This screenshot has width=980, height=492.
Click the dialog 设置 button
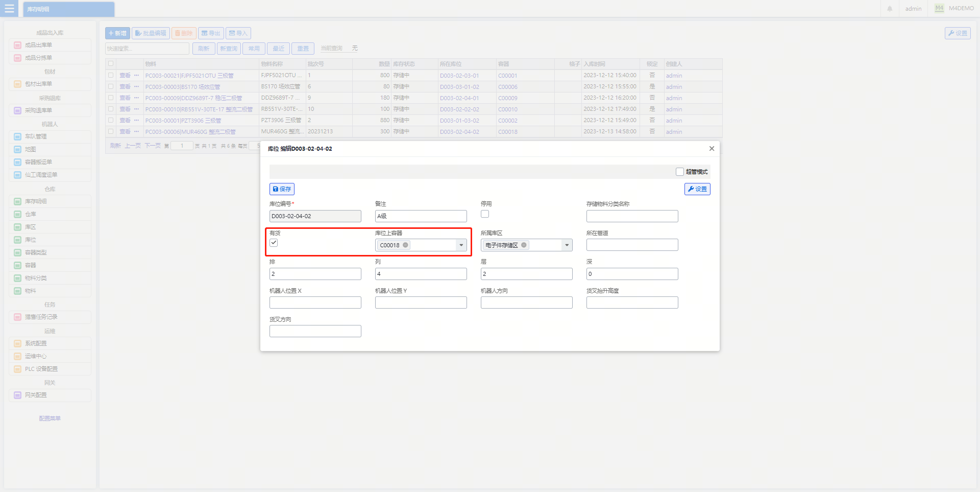click(x=697, y=189)
